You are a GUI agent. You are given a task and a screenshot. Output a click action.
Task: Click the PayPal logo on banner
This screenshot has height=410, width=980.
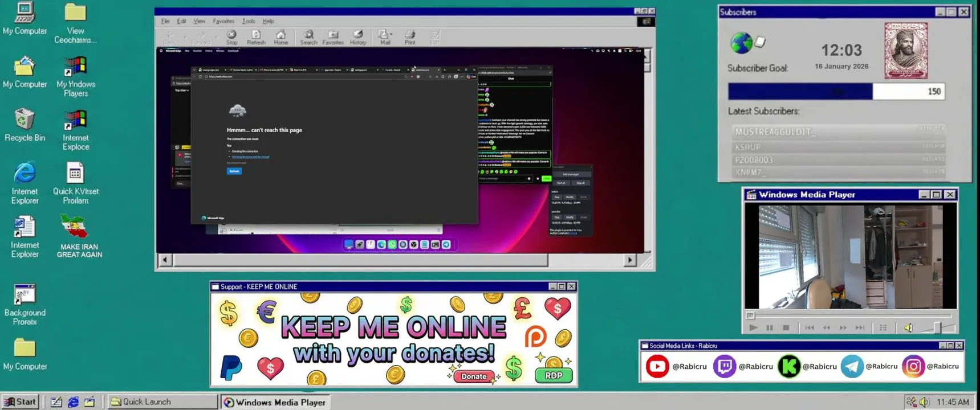click(x=231, y=367)
